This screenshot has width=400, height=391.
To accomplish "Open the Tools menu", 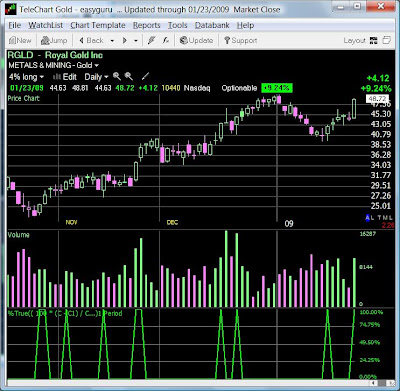I will (177, 25).
